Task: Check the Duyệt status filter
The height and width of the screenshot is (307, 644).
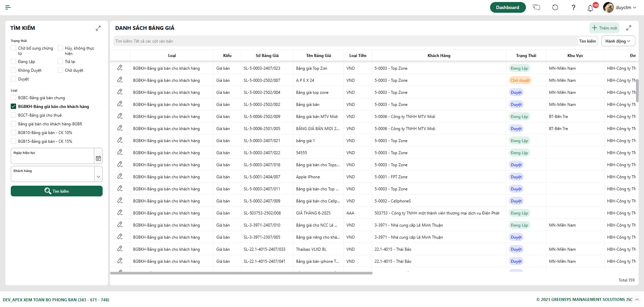Action: point(13,79)
